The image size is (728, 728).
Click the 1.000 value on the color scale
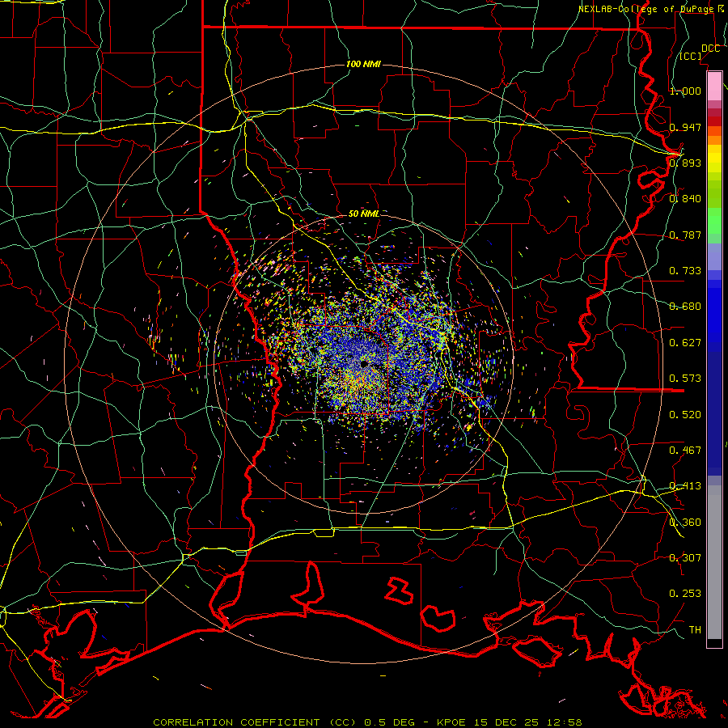coord(685,91)
